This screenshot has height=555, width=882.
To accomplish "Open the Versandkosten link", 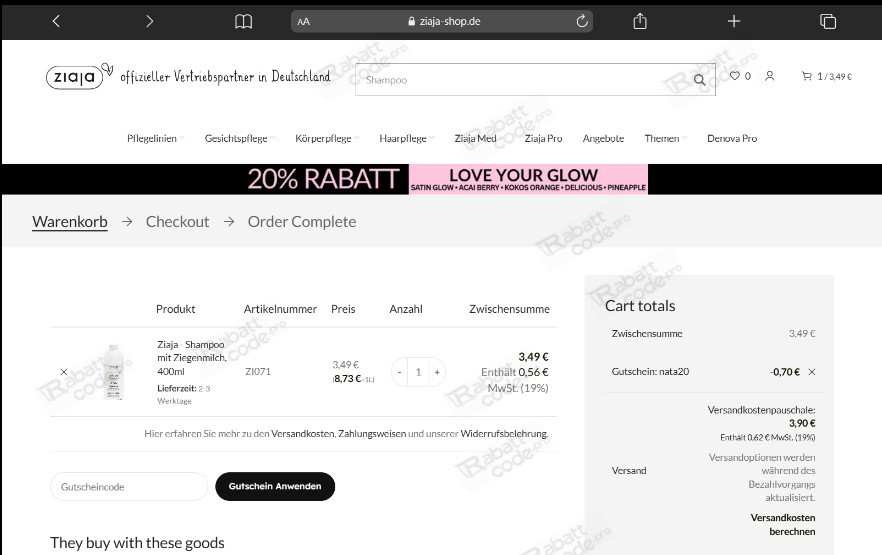I will click(303, 434).
